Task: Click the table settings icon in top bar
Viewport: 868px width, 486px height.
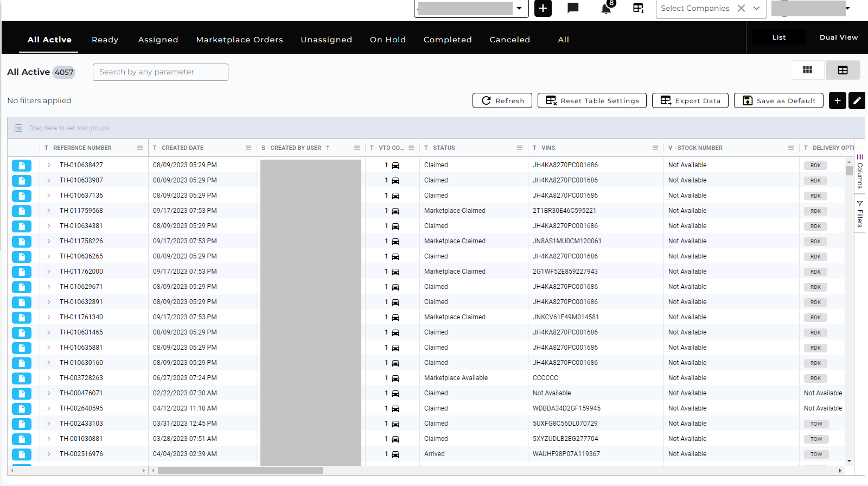Action: point(639,8)
